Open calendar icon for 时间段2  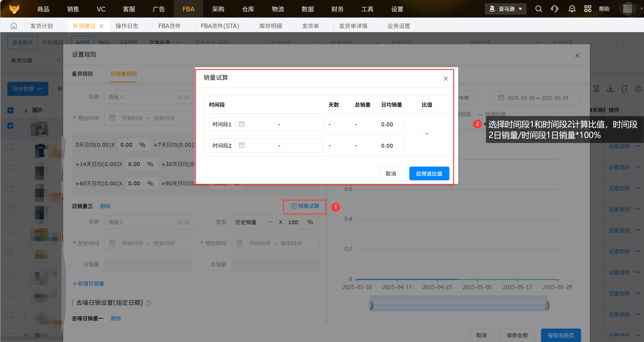click(x=241, y=145)
